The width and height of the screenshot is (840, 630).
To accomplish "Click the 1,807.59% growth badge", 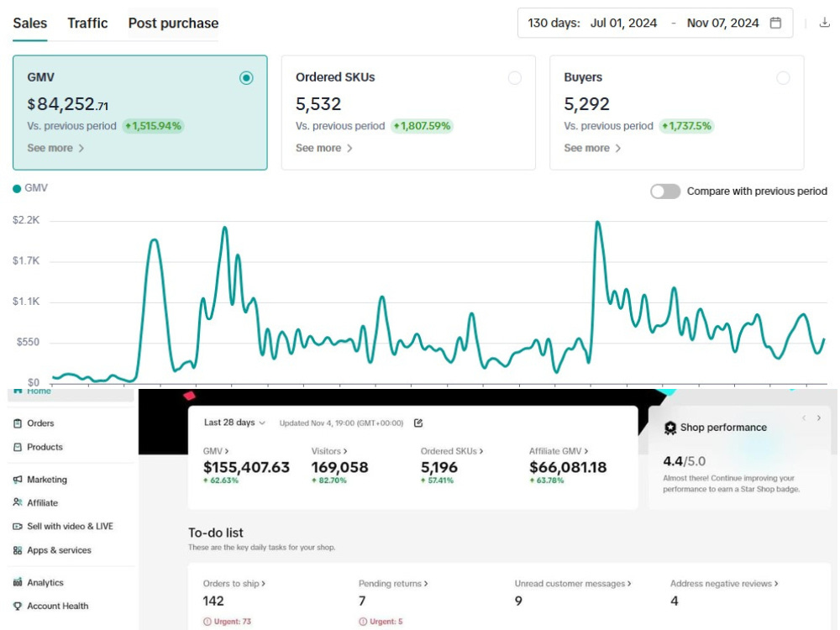I will tap(422, 126).
